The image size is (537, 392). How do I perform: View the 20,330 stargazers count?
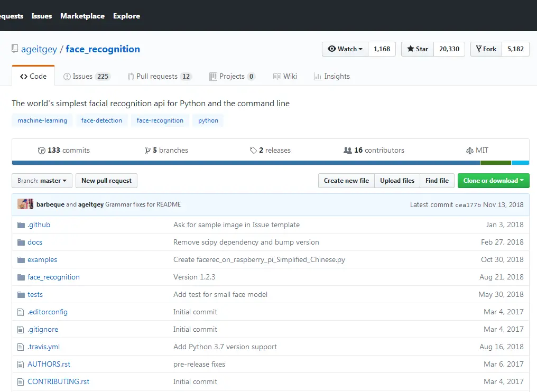pos(449,49)
